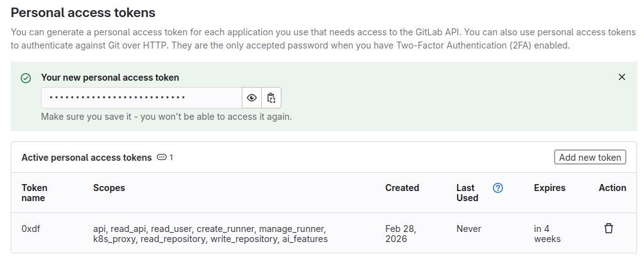The height and width of the screenshot is (261, 644).
Task: Select the Created column header
Action: click(x=402, y=188)
